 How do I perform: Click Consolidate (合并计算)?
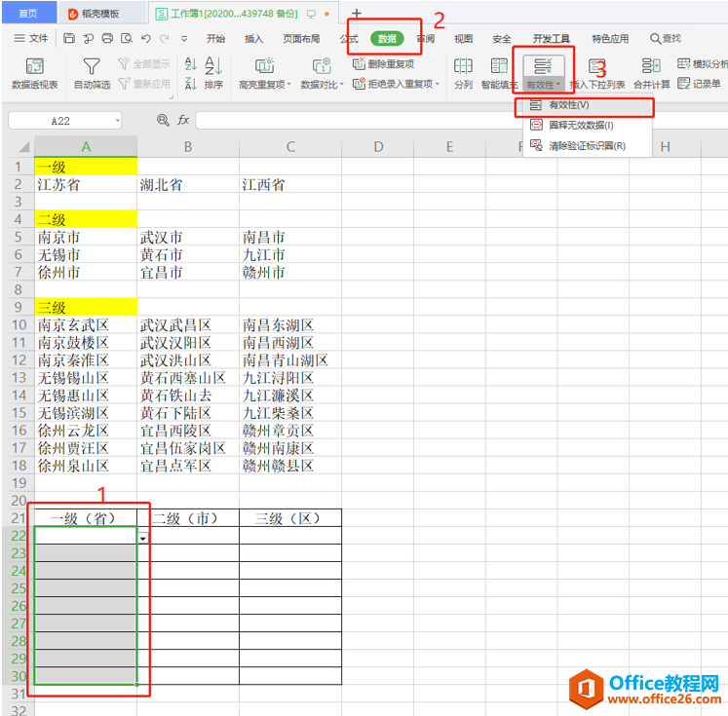click(x=651, y=73)
